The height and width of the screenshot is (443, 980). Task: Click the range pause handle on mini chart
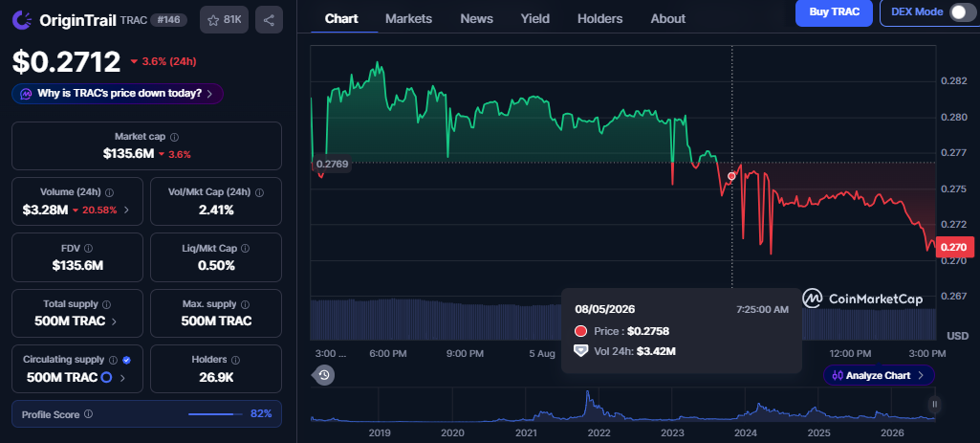934,404
